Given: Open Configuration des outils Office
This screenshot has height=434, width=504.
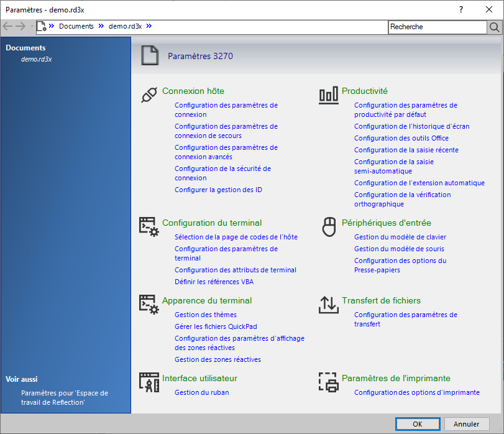Looking at the screenshot, I should click(x=401, y=138).
